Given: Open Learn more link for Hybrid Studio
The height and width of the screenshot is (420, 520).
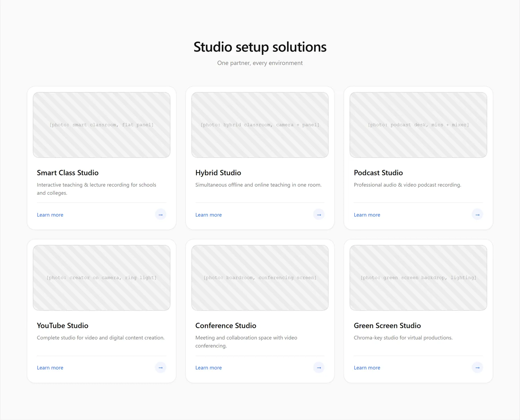Looking at the screenshot, I should pyautogui.click(x=209, y=215).
